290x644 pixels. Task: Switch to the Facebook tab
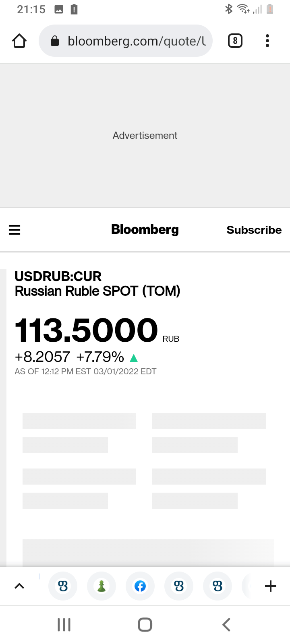click(x=140, y=586)
